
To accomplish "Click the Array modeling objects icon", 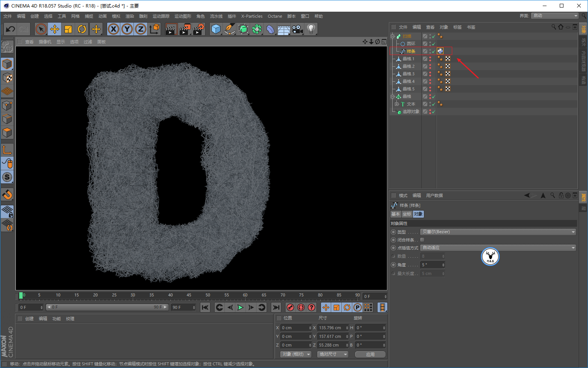I will pyautogui.click(x=257, y=29).
